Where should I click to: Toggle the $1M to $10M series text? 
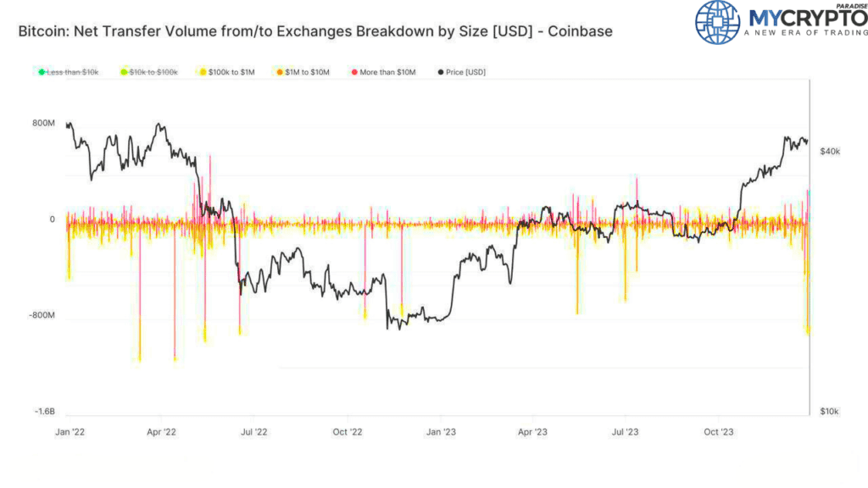click(307, 72)
